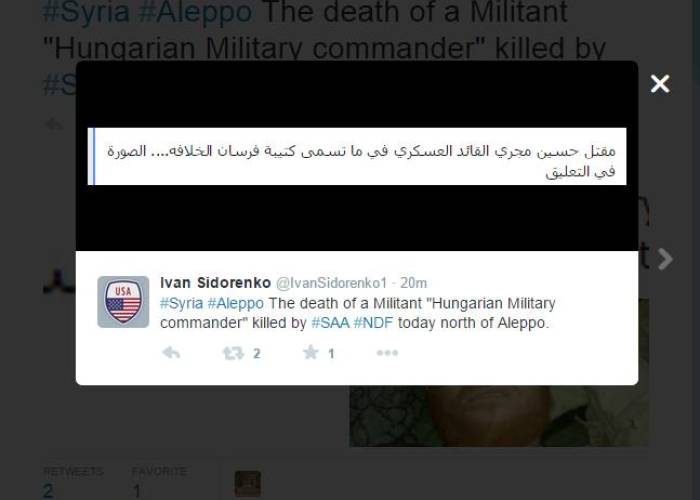Visit the @IvanSidorenko1 handle
This screenshot has width=700, height=500.
click(x=331, y=283)
